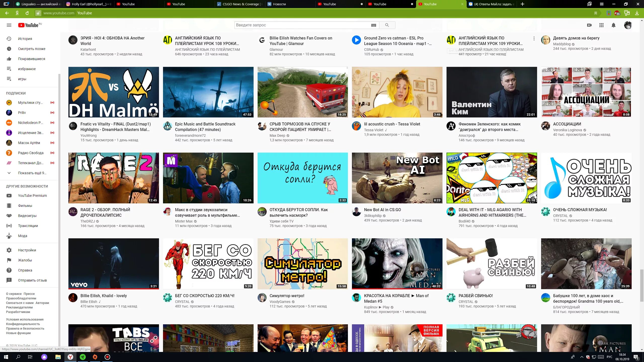Image resolution: width=644 pixels, height=362 pixels.
Task: Open Жалобы report history flag
Action: [x=29, y=260]
